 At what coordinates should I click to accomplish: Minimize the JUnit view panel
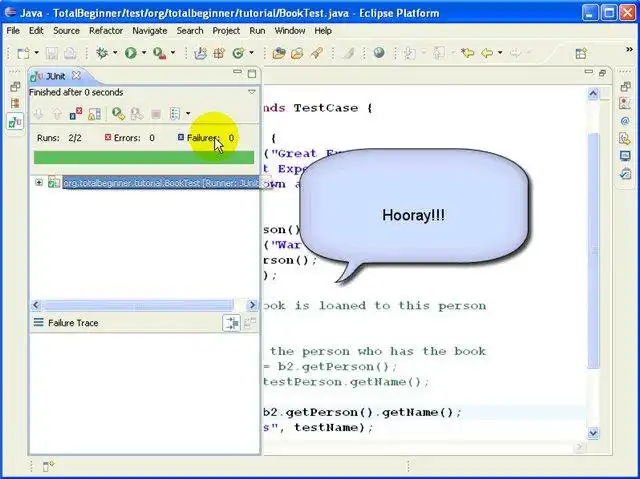coord(237,72)
